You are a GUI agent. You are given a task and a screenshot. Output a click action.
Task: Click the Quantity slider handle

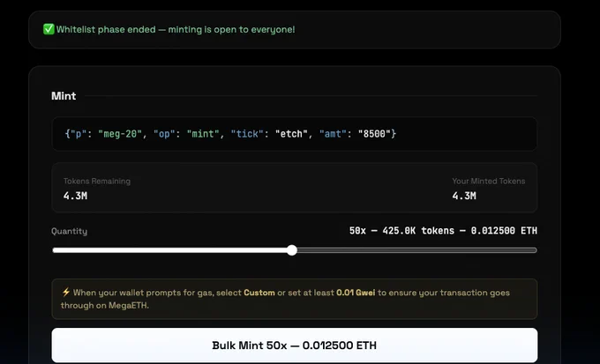click(292, 250)
